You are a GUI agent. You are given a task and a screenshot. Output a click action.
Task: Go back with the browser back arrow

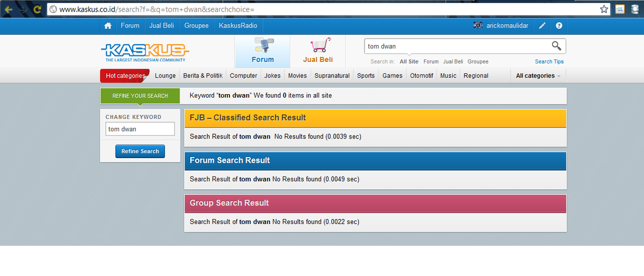pyautogui.click(x=9, y=9)
